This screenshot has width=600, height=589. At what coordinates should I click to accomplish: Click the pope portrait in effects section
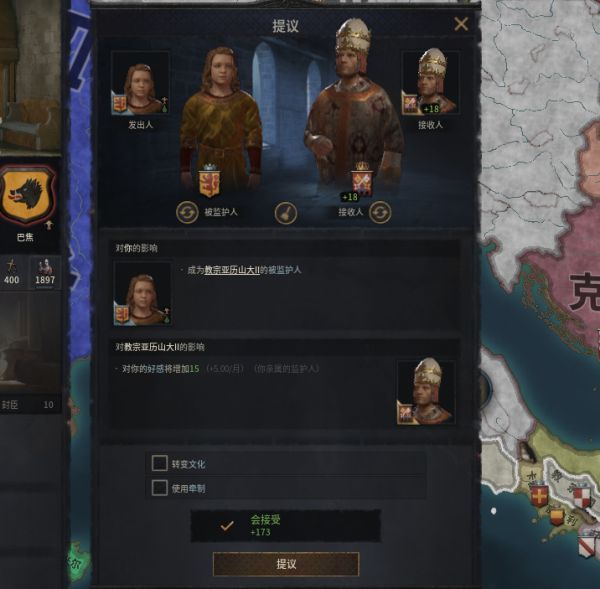pos(426,392)
